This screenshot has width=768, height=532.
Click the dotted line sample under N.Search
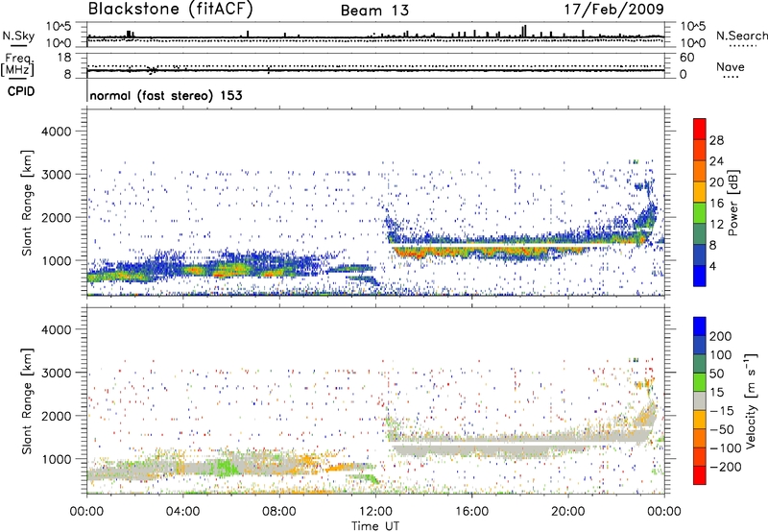pyautogui.click(x=743, y=46)
